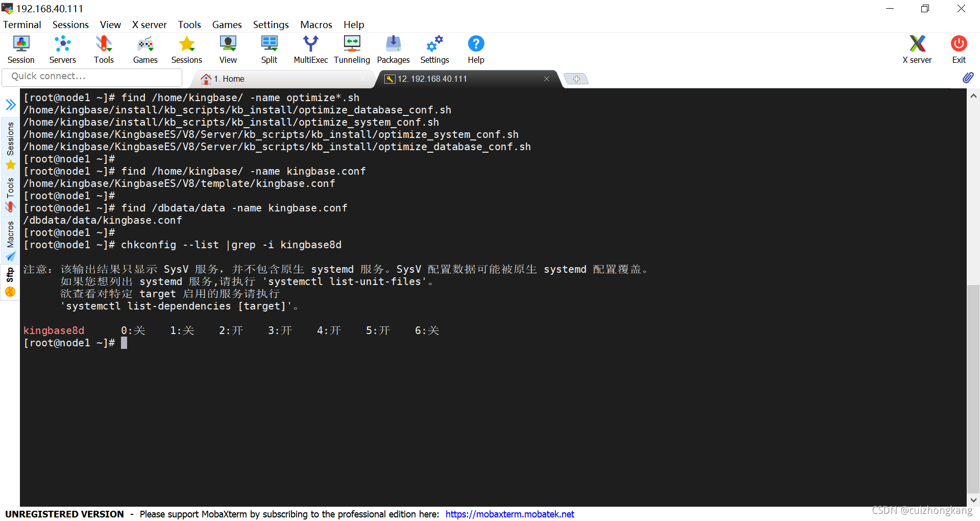
Task: Open the Tools menu
Action: tap(189, 25)
